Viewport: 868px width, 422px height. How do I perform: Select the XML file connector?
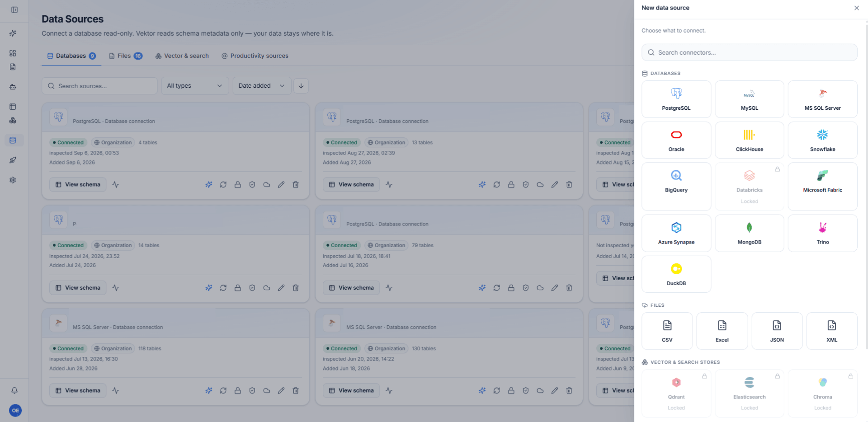point(832,331)
